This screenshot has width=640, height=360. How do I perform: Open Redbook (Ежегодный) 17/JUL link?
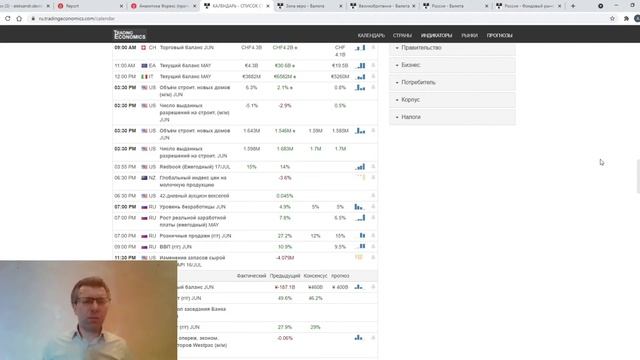195,167
